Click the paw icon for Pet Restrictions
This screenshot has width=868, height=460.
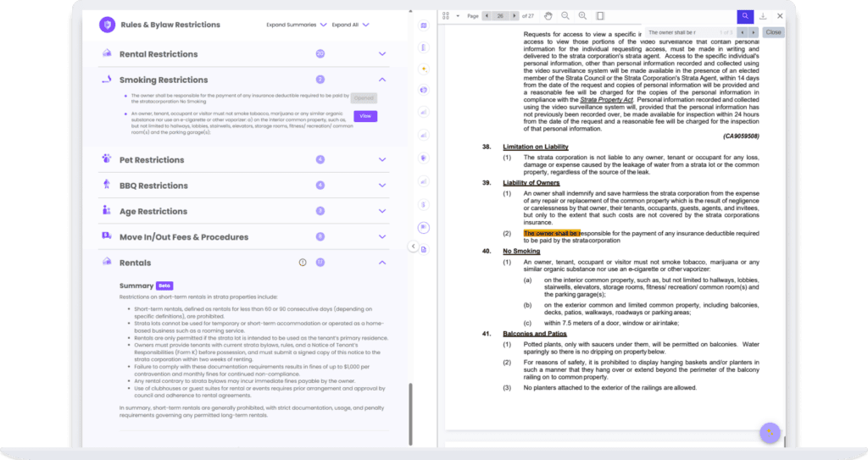[107, 159]
